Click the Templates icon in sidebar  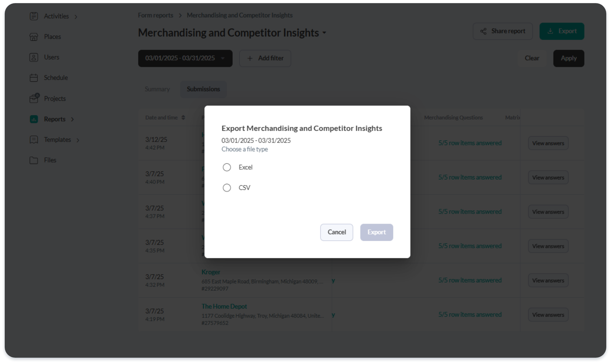(x=34, y=139)
